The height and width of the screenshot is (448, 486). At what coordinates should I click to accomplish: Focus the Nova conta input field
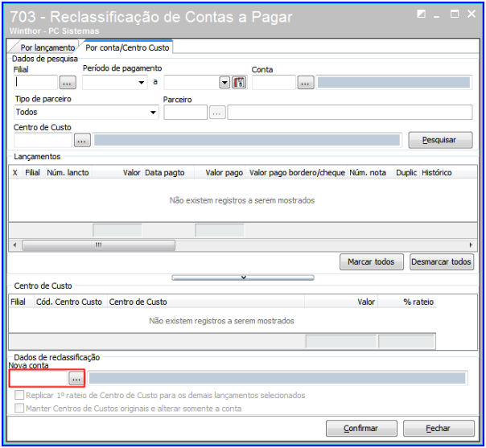(x=39, y=378)
